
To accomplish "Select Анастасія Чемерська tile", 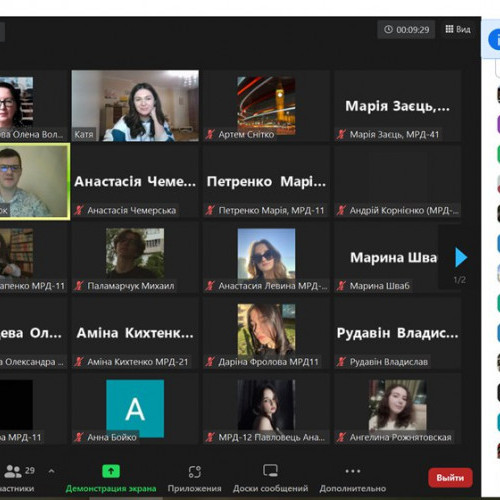I will click(135, 182).
